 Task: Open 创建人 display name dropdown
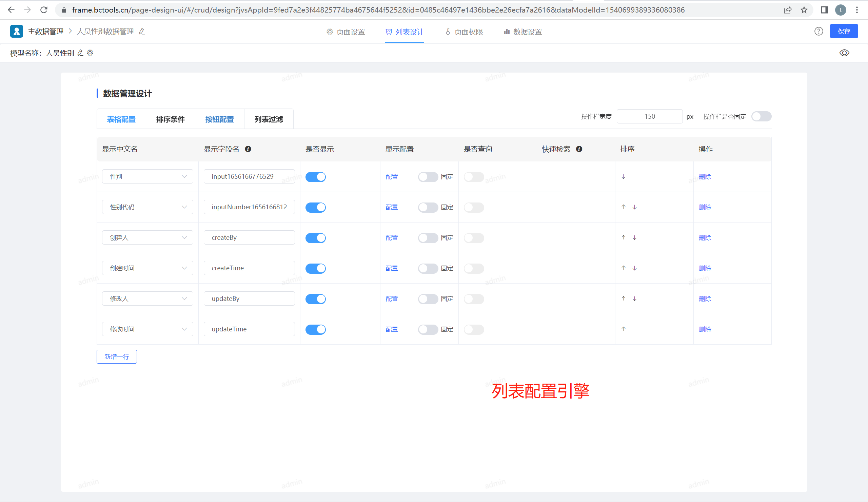[147, 237]
